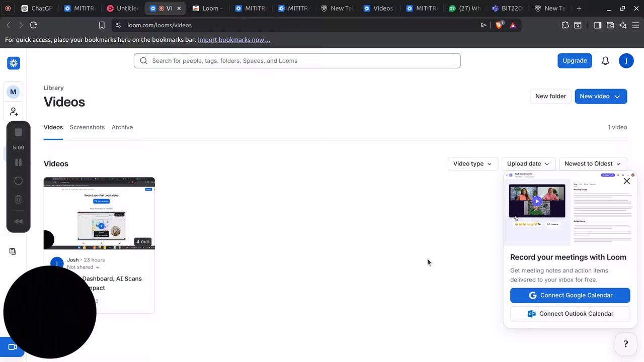Click the Loom search field
The image size is (644, 362).
[x=297, y=61]
